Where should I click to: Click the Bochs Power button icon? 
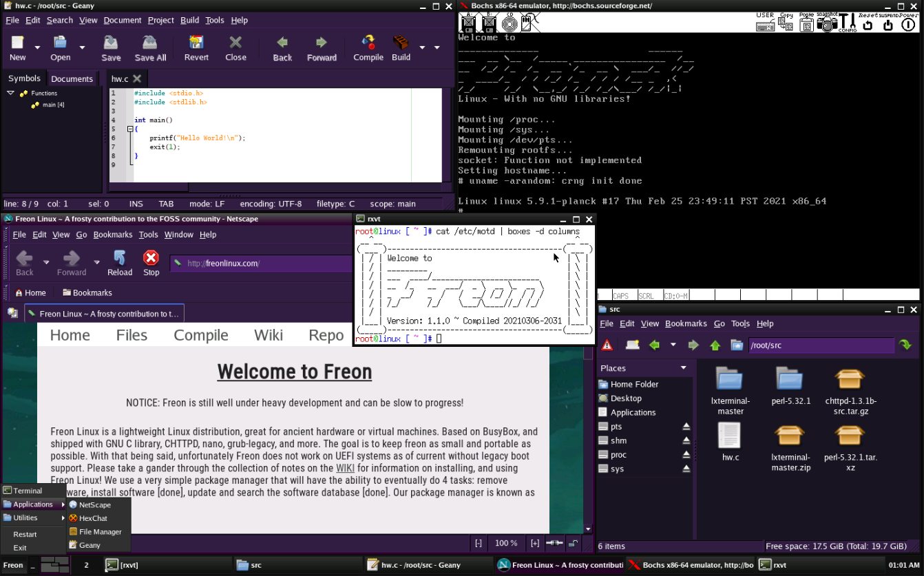[x=908, y=23]
